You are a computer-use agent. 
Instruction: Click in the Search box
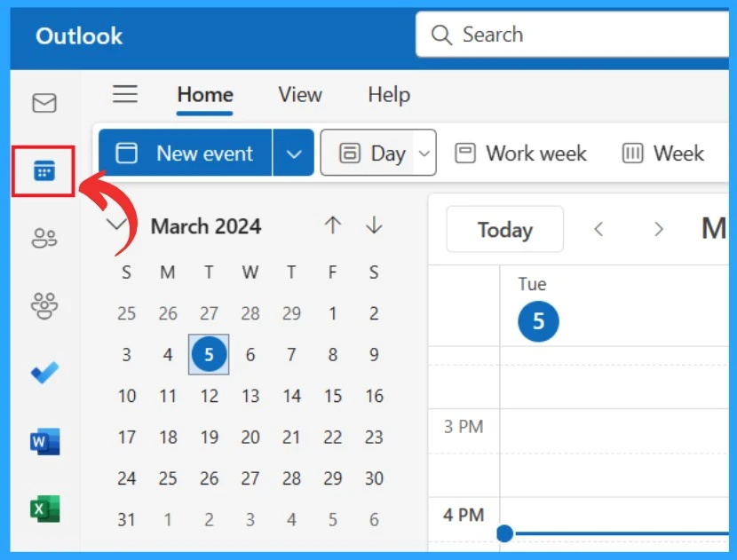click(x=572, y=35)
